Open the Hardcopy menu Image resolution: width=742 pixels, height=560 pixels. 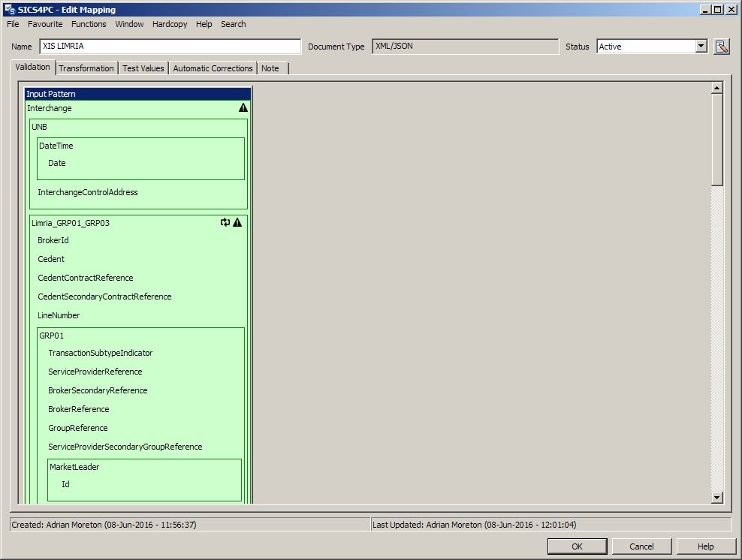coord(170,24)
